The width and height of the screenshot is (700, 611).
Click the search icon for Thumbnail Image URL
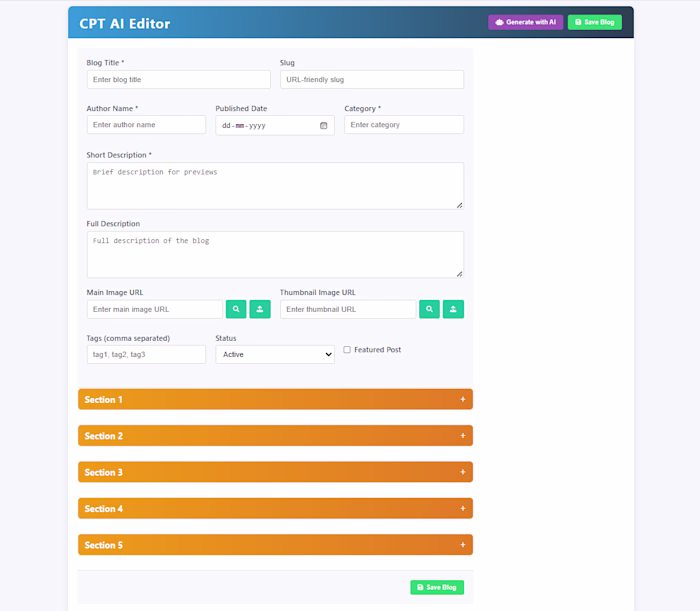pyautogui.click(x=429, y=309)
